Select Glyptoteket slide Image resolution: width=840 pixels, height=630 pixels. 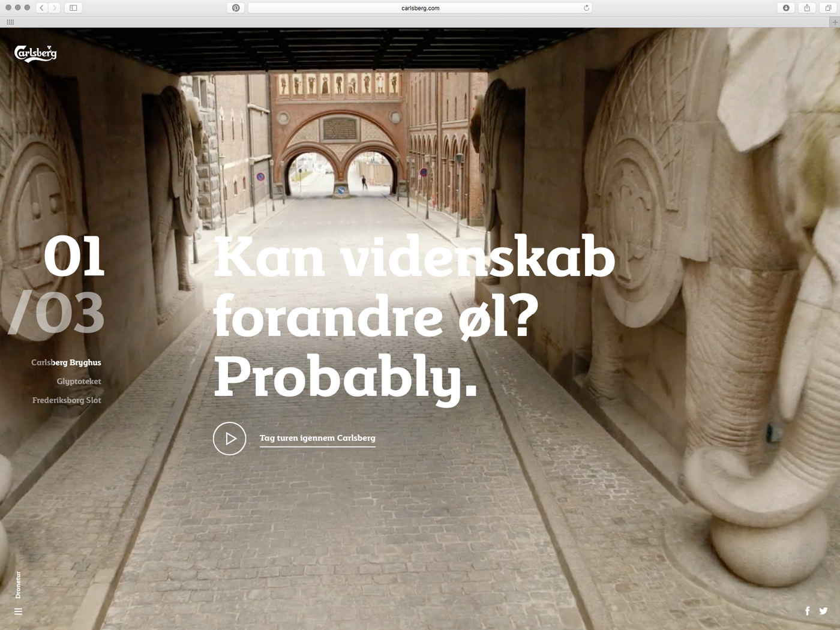79,382
